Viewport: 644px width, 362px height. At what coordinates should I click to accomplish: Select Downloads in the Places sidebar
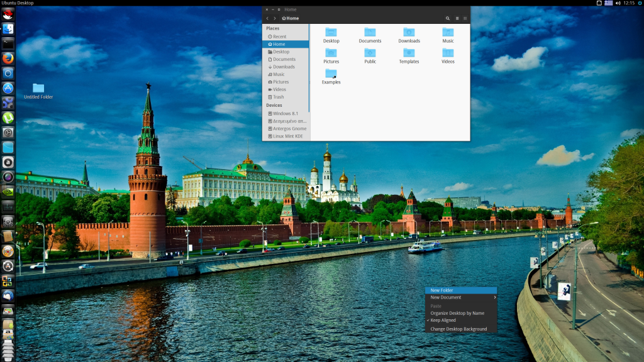click(x=286, y=67)
